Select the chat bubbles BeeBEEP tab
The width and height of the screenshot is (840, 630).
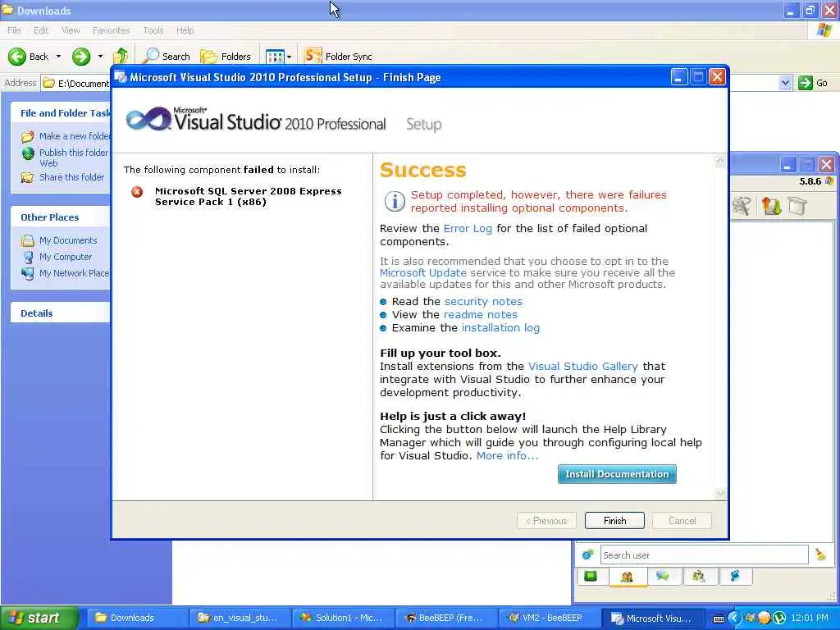(663, 576)
